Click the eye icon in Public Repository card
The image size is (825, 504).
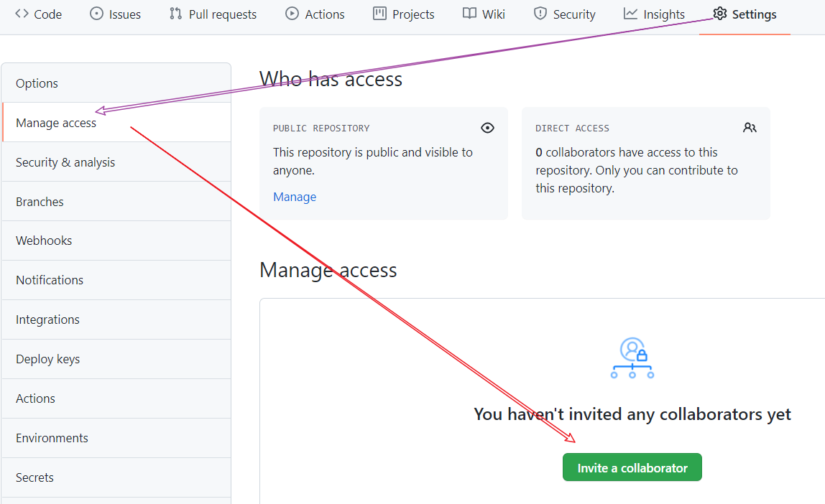(488, 128)
